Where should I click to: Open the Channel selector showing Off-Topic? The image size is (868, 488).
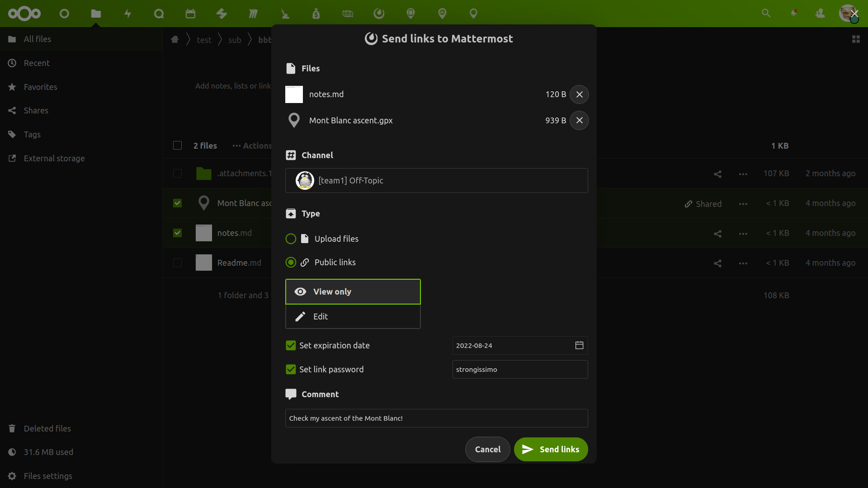(436, 180)
